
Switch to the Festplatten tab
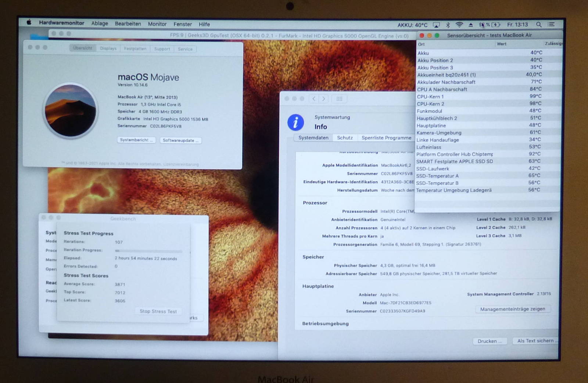tap(135, 49)
